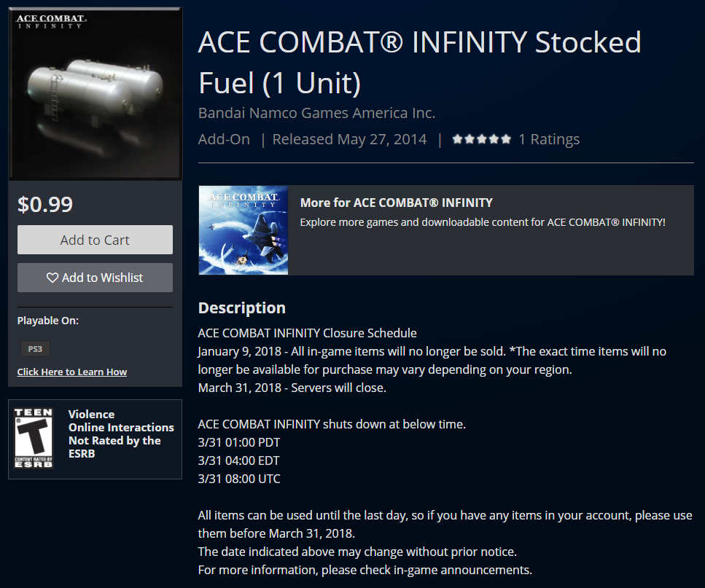Open the Click Here to Learn How link
Image resolution: width=705 pixels, height=588 pixels.
click(x=72, y=372)
